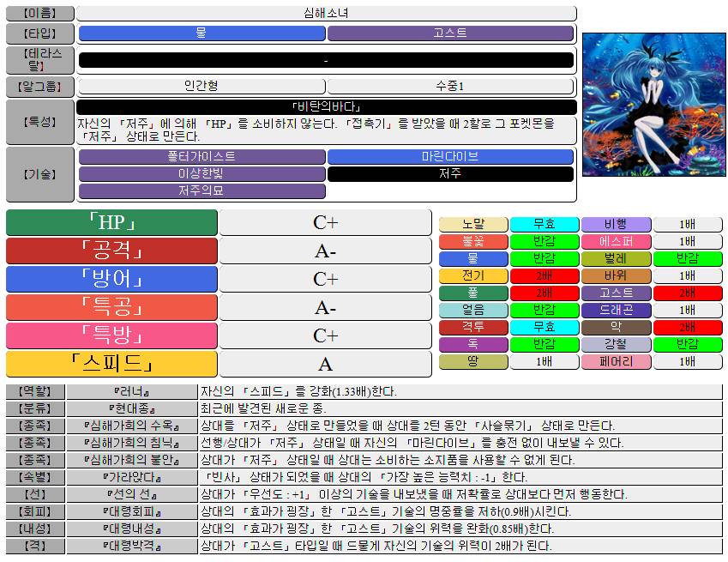Select the 폴터가이스트 move button
This screenshot has height=562, width=728.
(202, 157)
